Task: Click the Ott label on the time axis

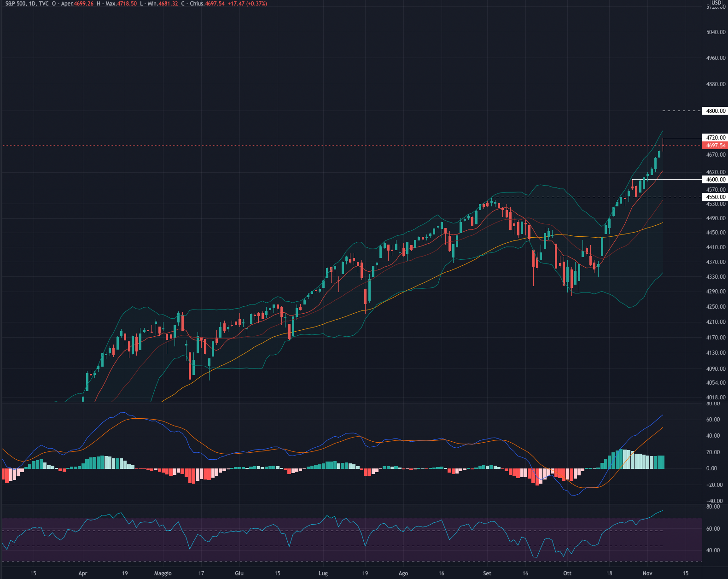Action: [x=567, y=573]
